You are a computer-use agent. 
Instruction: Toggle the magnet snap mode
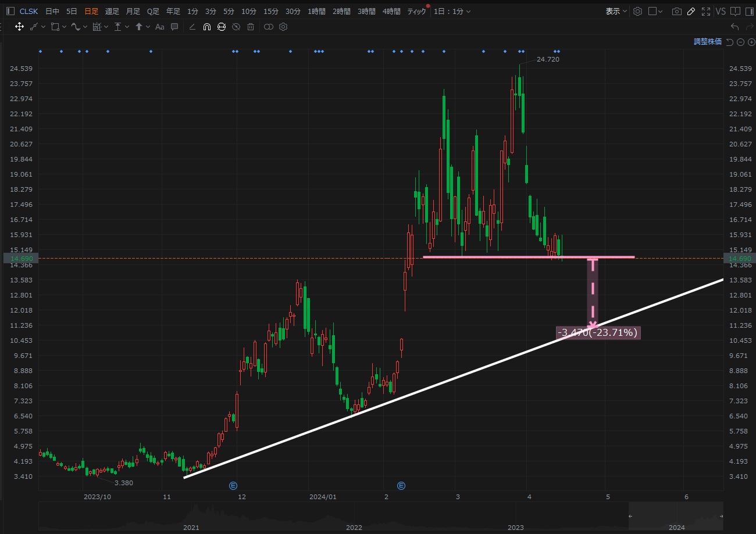206,27
